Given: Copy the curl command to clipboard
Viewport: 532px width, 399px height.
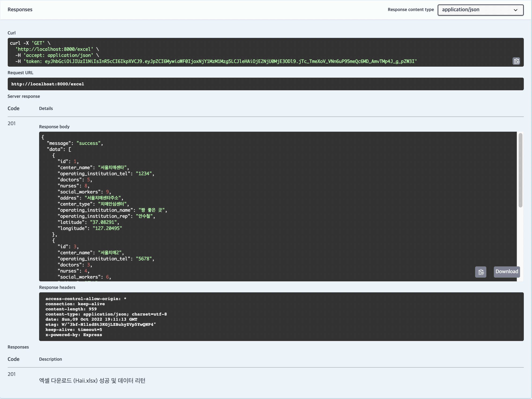Looking at the screenshot, I should click(516, 61).
